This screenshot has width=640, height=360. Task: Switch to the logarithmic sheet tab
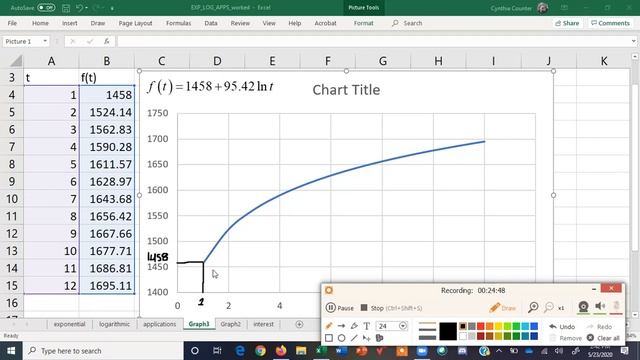point(114,324)
